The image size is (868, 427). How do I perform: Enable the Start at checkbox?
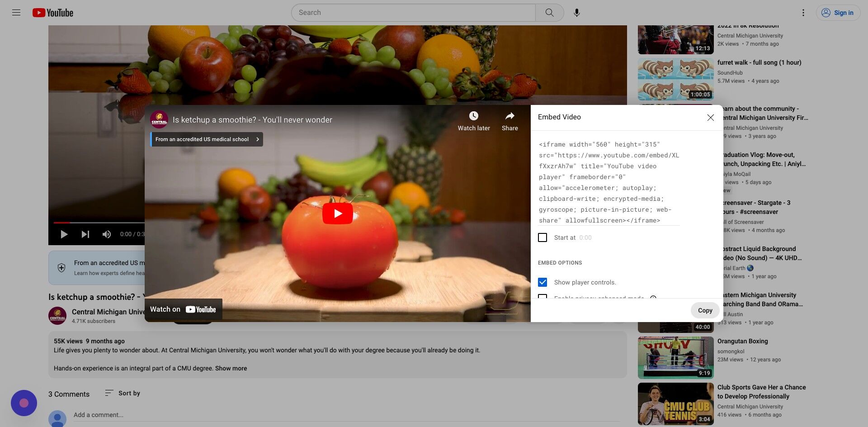pos(542,237)
